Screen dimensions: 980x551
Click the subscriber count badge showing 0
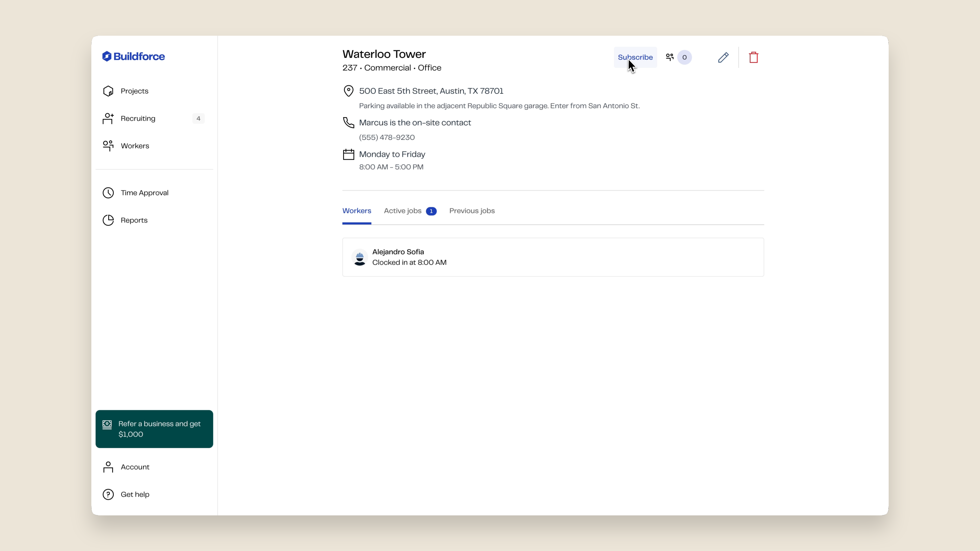pyautogui.click(x=684, y=57)
